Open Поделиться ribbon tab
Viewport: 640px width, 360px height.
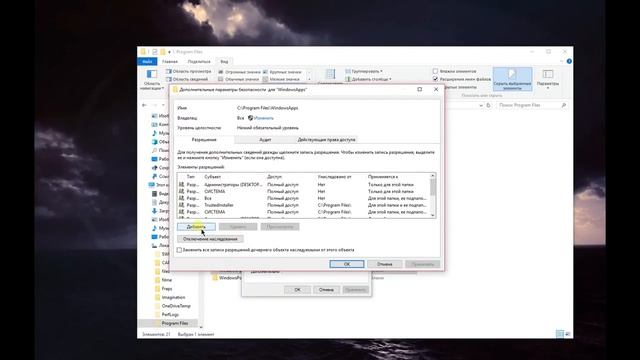pyautogui.click(x=199, y=62)
